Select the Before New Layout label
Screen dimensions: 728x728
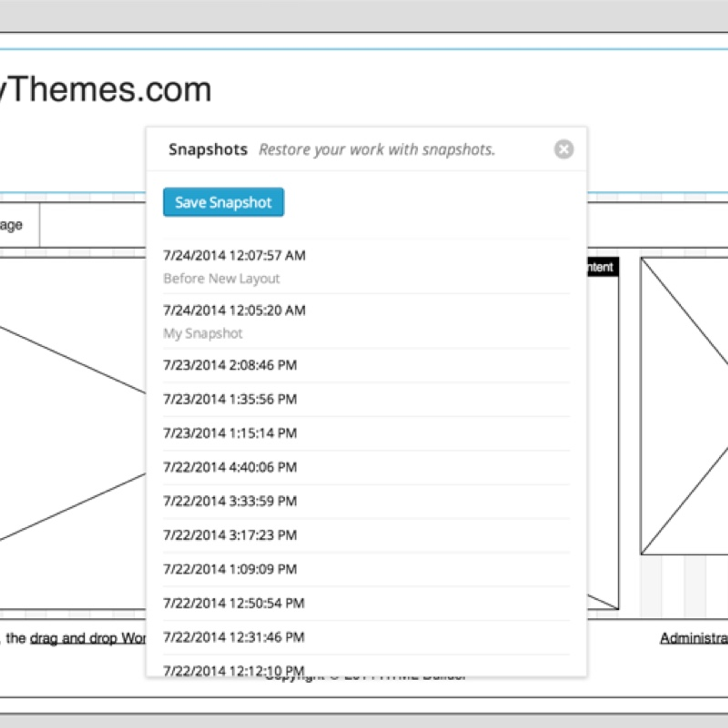click(x=222, y=278)
